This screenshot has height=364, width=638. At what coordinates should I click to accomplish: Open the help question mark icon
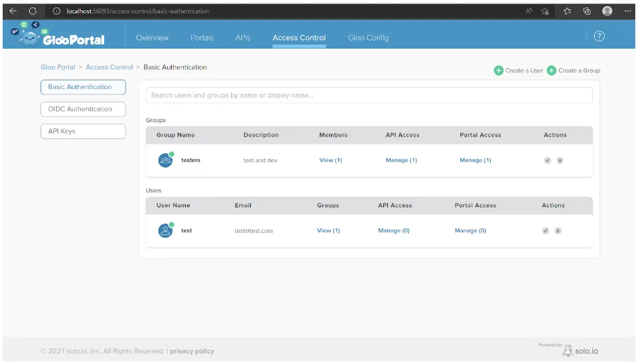599,36
